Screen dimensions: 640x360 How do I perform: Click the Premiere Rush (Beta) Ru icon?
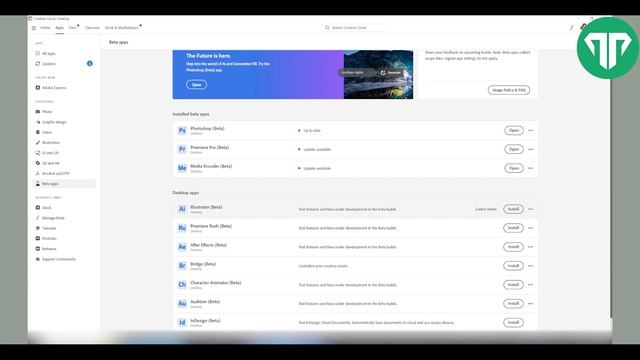[182, 228]
